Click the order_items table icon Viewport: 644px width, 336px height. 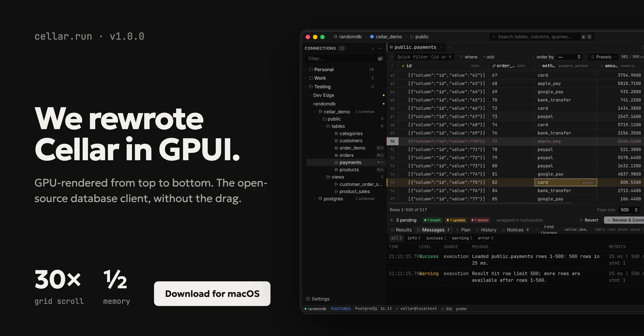click(336, 148)
